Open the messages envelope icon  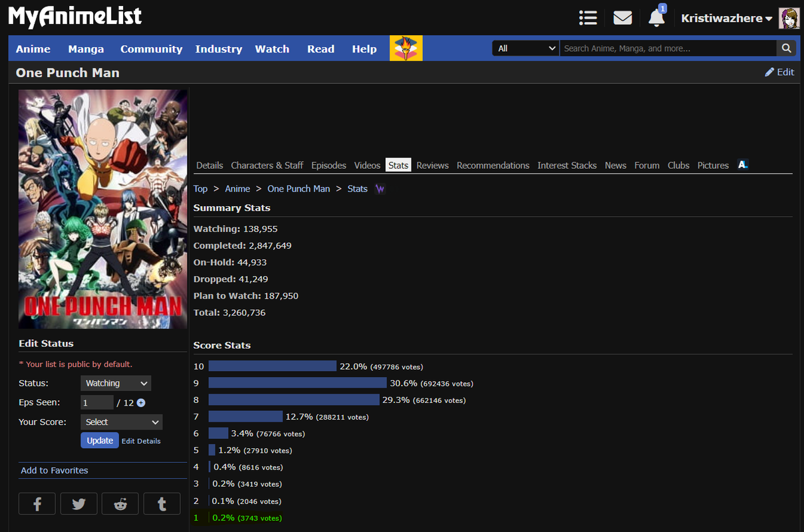point(622,18)
